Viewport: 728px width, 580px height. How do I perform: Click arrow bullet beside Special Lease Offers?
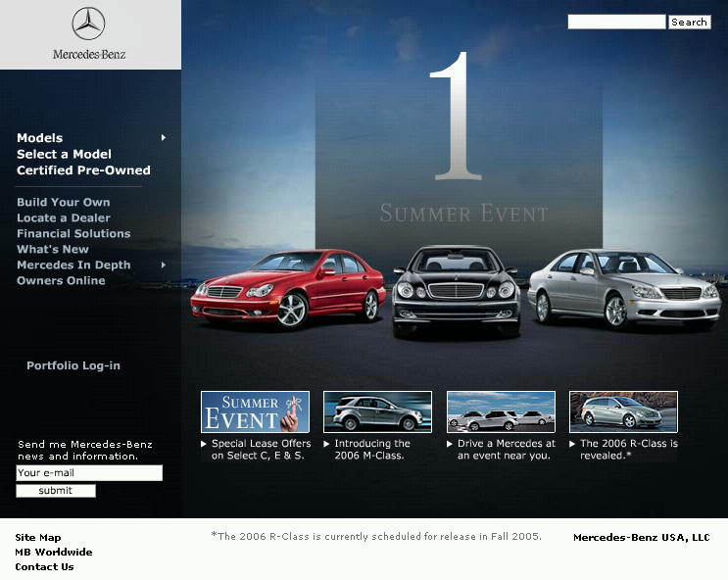point(204,444)
